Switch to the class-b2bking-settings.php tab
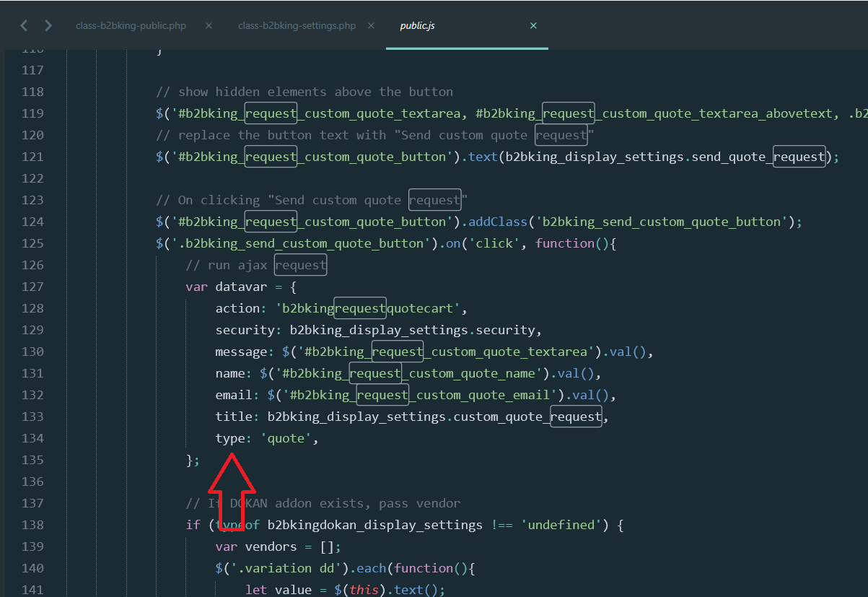The height and width of the screenshot is (597, 868). pyautogui.click(x=297, y=26)
